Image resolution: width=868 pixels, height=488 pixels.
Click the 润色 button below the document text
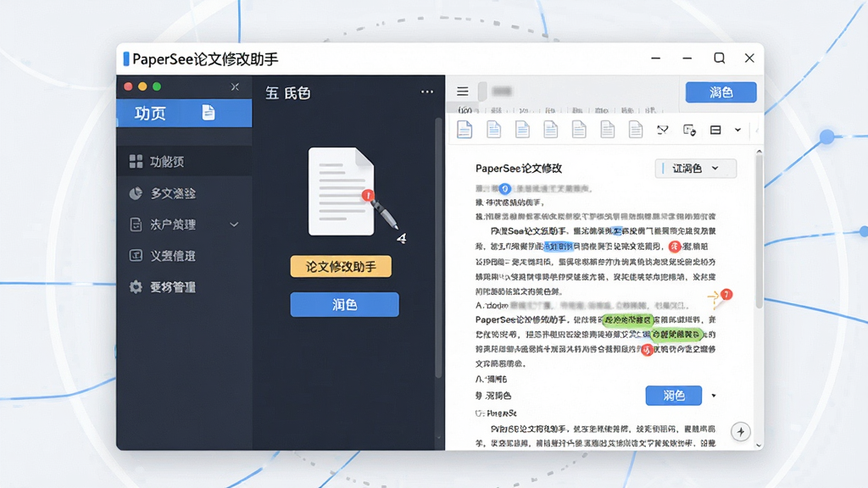click(x=674, y=396)
